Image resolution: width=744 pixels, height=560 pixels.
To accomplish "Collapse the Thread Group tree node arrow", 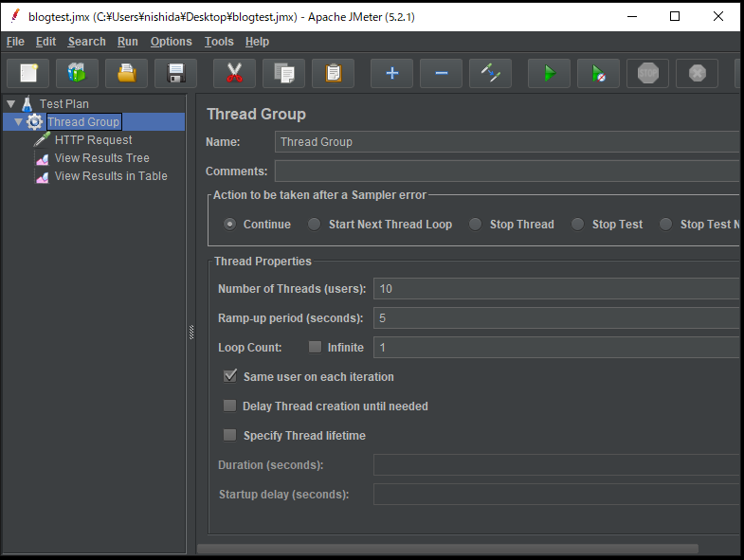I will pos(19,122).
